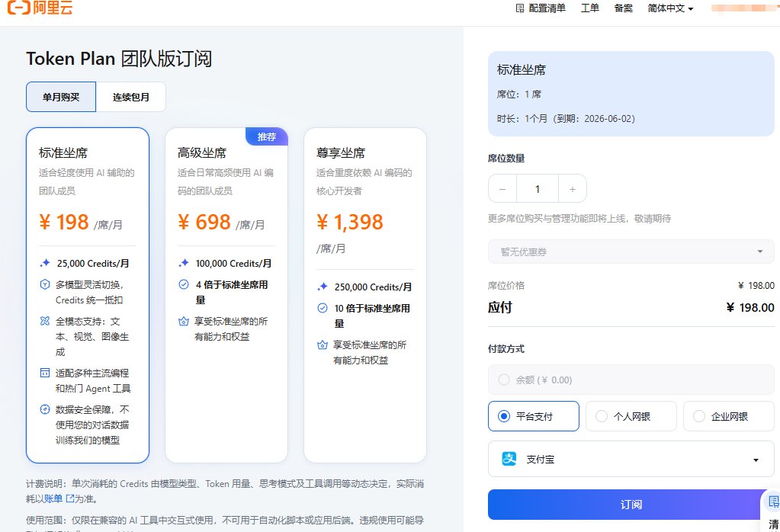Click cube icon beside 多模型灵活切换
Screen dimensions: 780x532
(x=45, y=284)
